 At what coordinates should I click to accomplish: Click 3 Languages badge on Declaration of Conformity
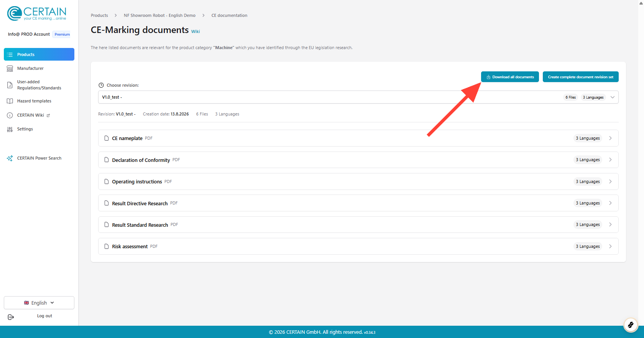[x=588, y=160]
